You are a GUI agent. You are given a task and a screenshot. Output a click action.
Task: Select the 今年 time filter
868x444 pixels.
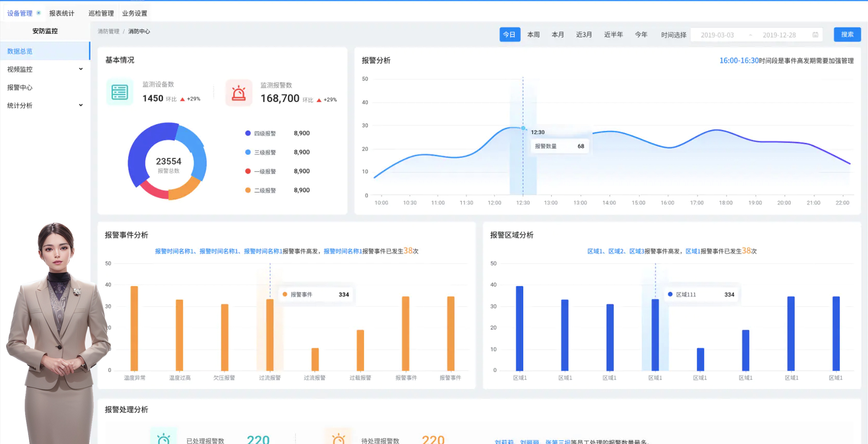tap(641, 34)
